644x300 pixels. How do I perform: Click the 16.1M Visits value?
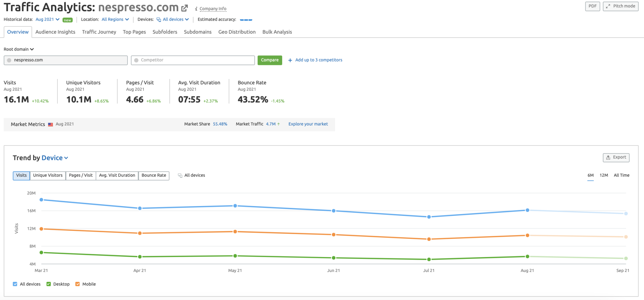tap(16, 100)
